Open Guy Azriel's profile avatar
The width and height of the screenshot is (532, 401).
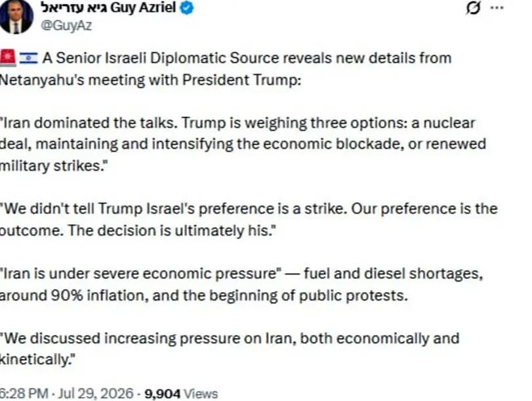coord(16,16)
